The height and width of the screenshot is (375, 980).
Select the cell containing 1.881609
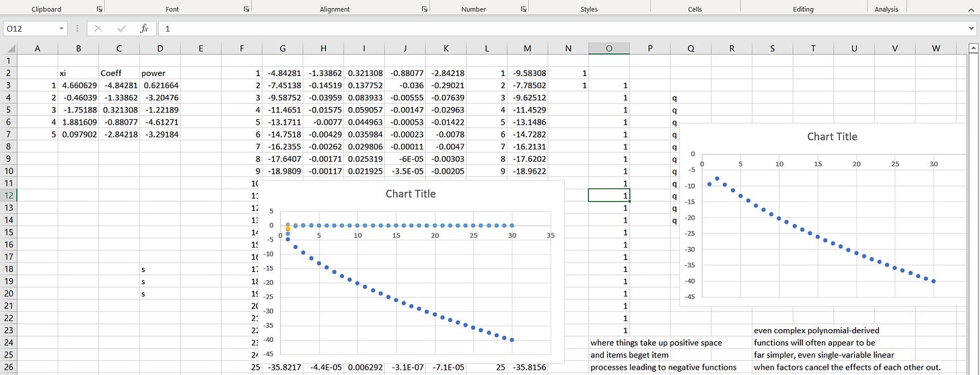(x=78, y=122)
